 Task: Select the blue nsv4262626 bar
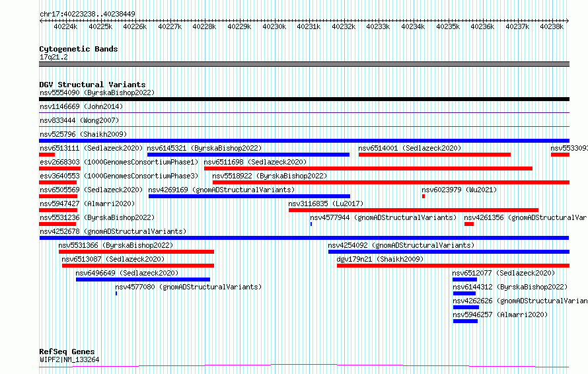466,307
